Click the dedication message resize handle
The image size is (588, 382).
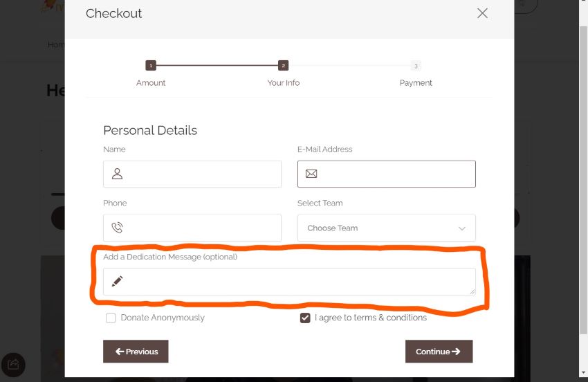(472, 291)
